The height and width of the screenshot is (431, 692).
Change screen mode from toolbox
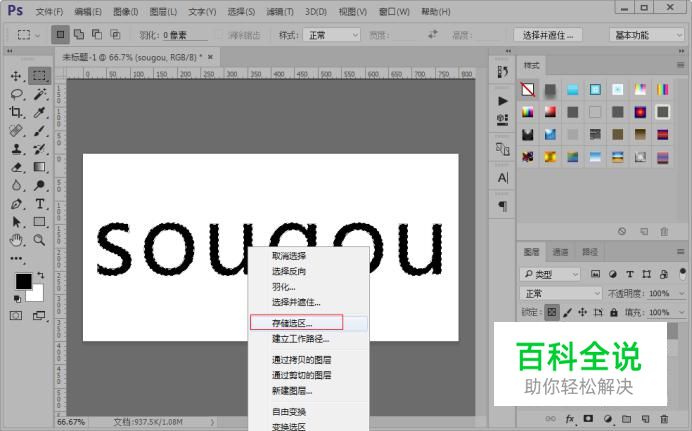(x=39, y=315)
